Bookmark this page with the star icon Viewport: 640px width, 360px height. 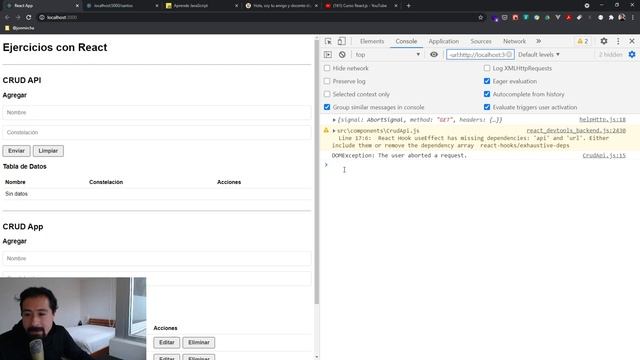(480, 18)
